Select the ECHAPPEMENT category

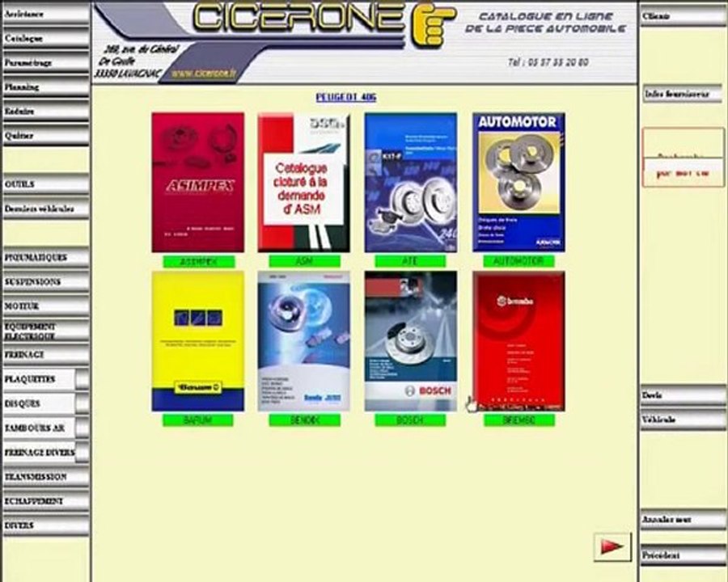pyautogui.click(x=45, y=501)
